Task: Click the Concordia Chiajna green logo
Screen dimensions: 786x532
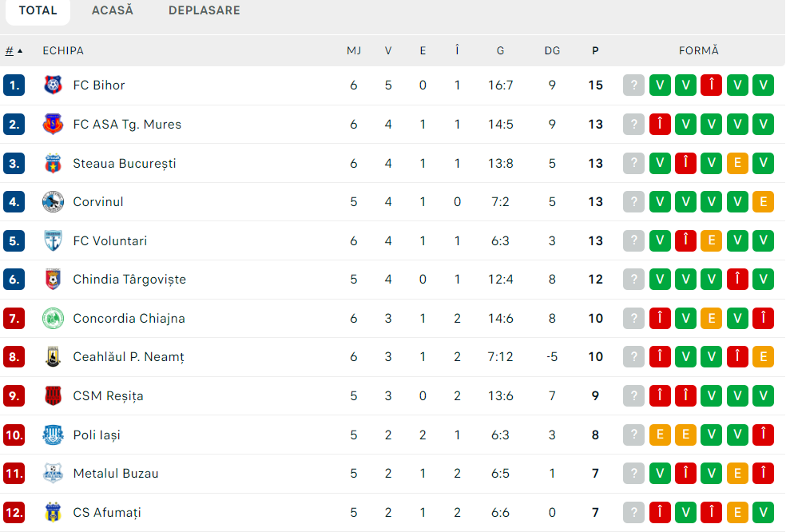Action: [x=53, y=319]
